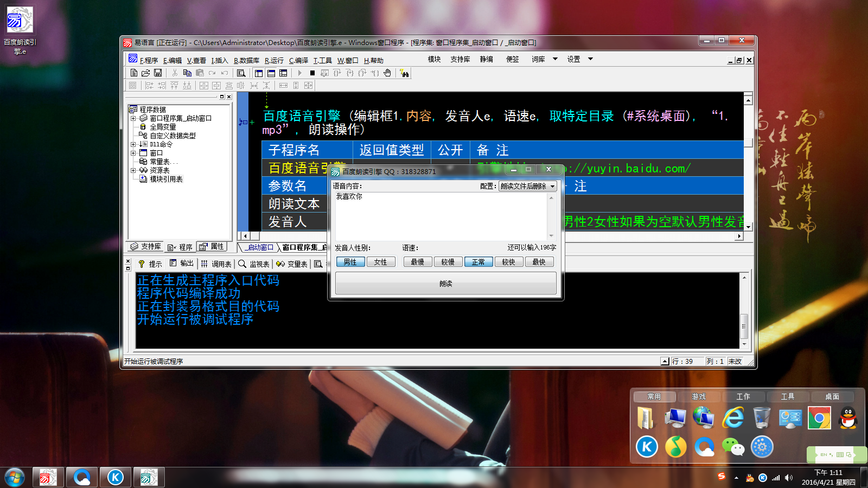This screenshot has width=868, height=488.
Task: Click the 工具 category in dock
Action: pyautogui.click(x=788, y=396)
